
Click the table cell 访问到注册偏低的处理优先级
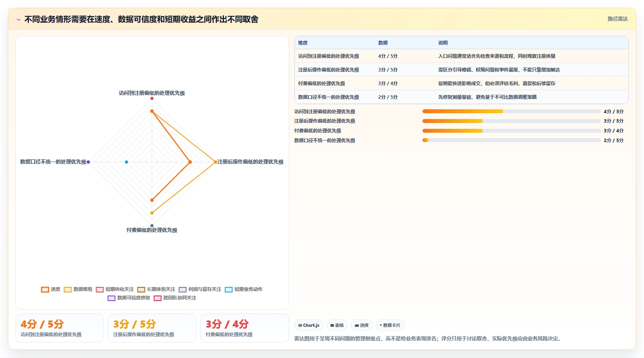point(328,56)
